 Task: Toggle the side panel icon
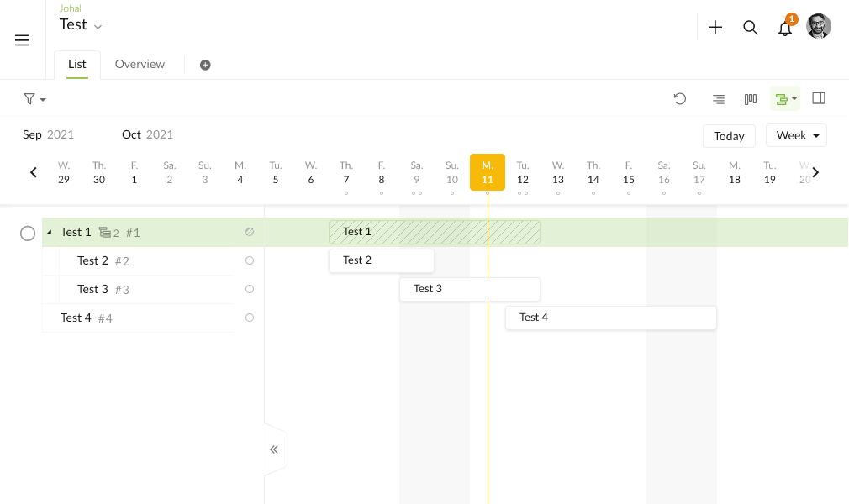pyautogui.click(x=819, y=98)
